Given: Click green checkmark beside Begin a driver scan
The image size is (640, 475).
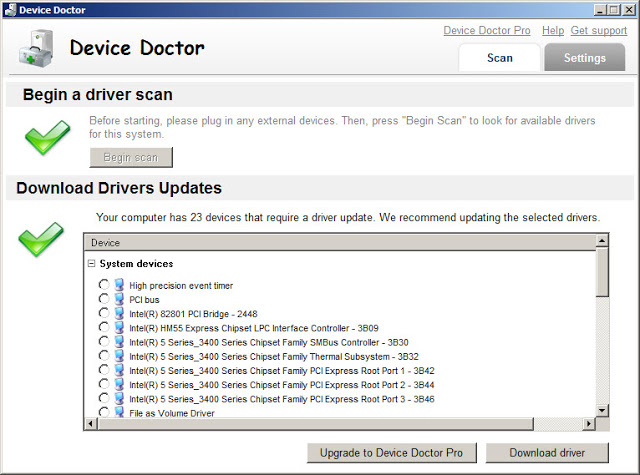Looking at the screenshot, I should (x=47, y=137).
